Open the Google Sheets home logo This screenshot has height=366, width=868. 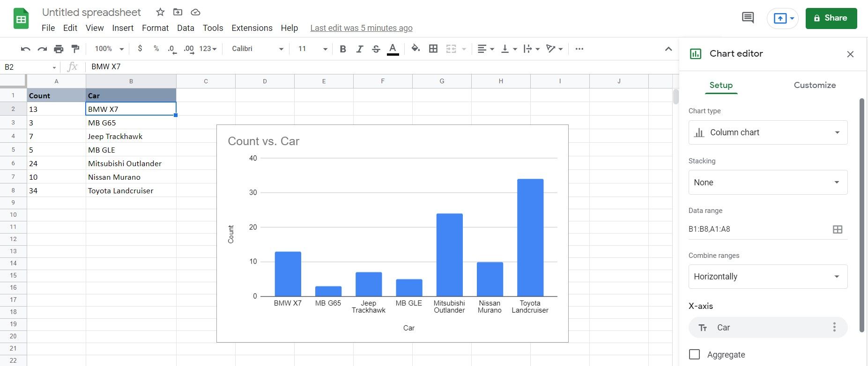pyautogui.click(x=21, y=20)
